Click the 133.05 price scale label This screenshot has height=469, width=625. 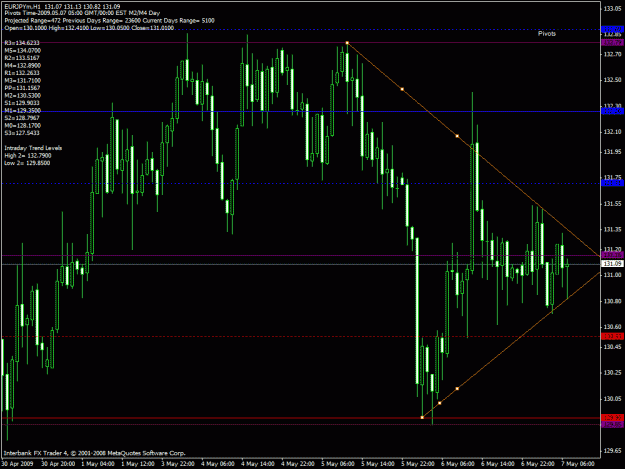click(612, 9)
